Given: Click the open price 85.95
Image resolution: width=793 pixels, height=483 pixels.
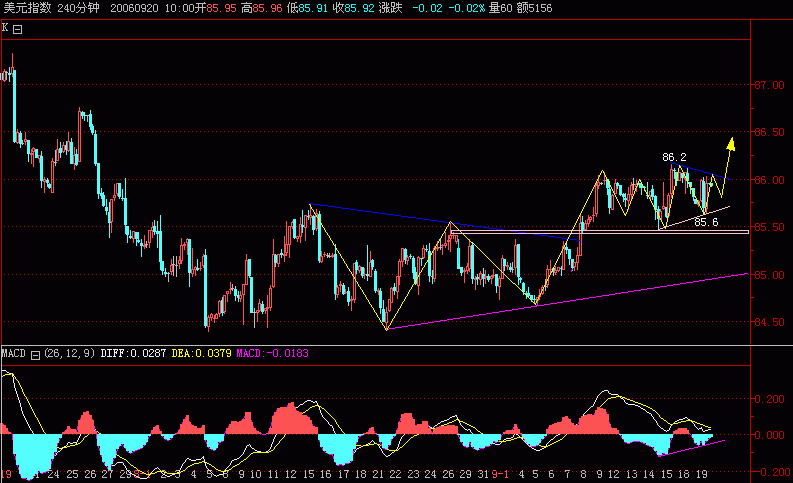Looking at the screenshot, I should pyautogui.click(x=222, y=8).
